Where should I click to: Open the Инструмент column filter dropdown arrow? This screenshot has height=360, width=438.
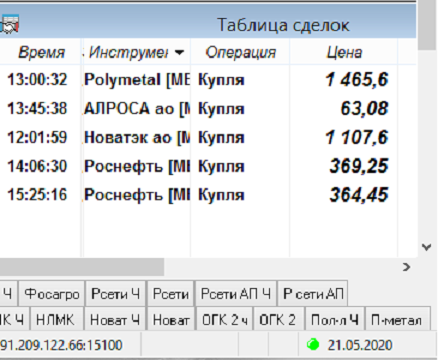[179, 52]
